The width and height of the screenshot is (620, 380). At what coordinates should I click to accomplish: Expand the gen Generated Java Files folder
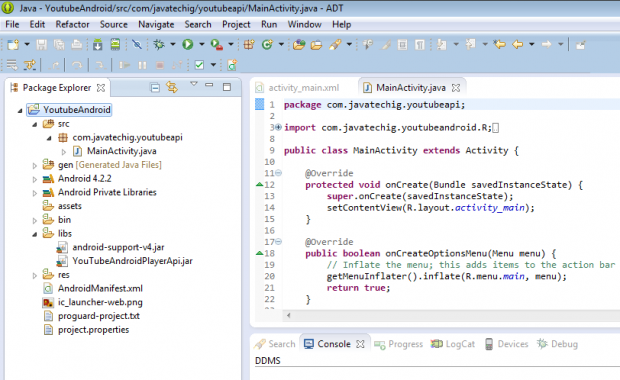(34, 165)
